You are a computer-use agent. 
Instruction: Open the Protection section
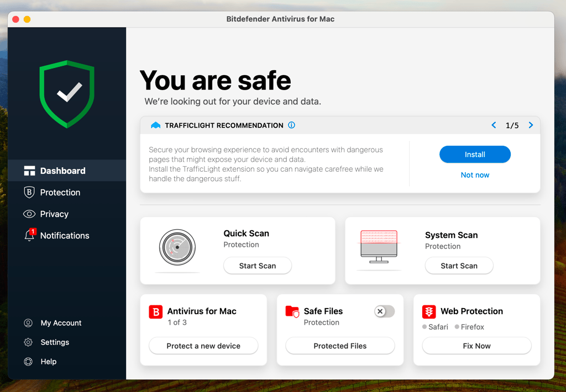point(67,192)
